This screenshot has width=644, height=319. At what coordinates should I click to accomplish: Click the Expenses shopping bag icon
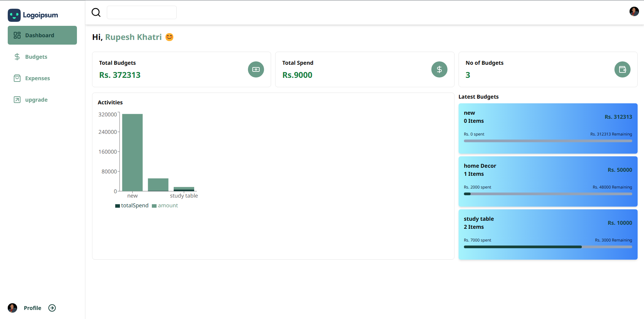(17, 78)
